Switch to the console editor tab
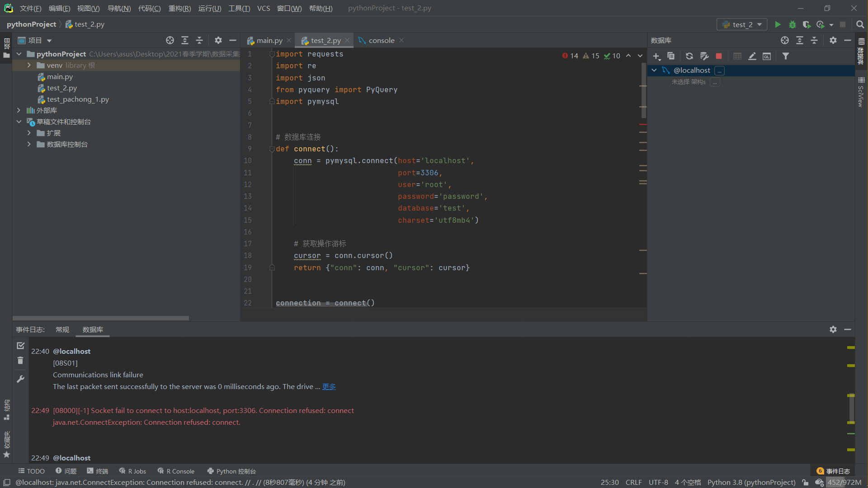The height and width of the screenshot is (488, 868). (382, 40)
